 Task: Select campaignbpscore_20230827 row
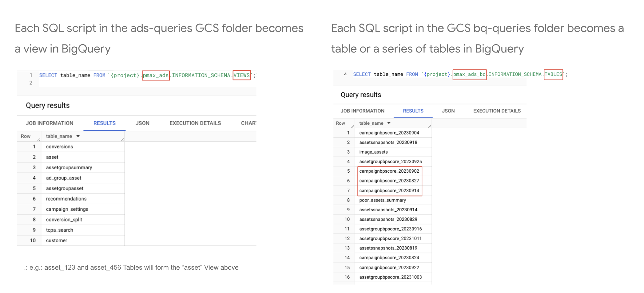pyautogui.click(x=383, y=181)
